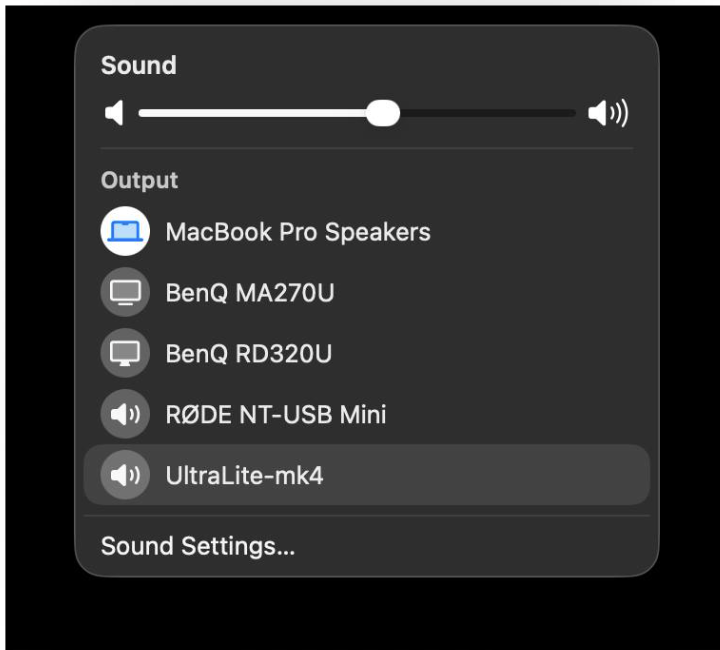
Task: Click the blue laptop icon for MacBook Pro Speakers
Action: pyautogui.click(x=125, y=232)
